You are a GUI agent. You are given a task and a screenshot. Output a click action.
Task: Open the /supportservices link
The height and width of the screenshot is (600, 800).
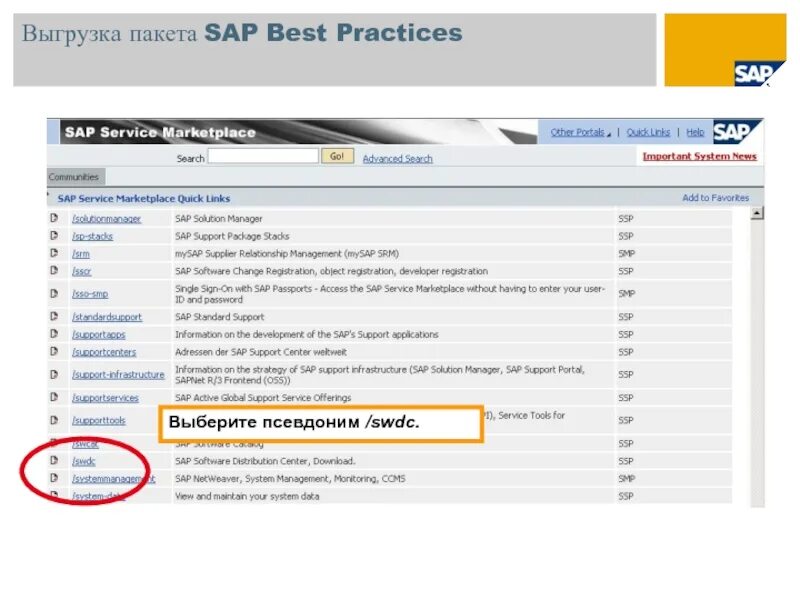click(105, 398)
